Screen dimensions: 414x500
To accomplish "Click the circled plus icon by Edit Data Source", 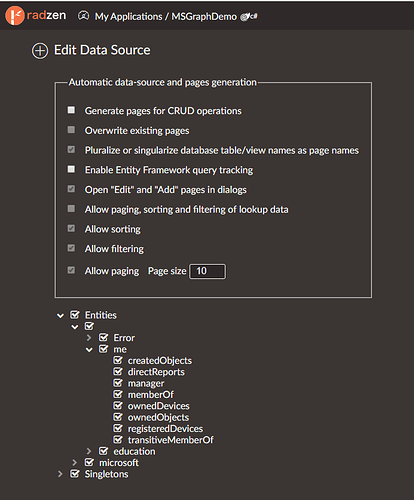I will pos(40,51).
